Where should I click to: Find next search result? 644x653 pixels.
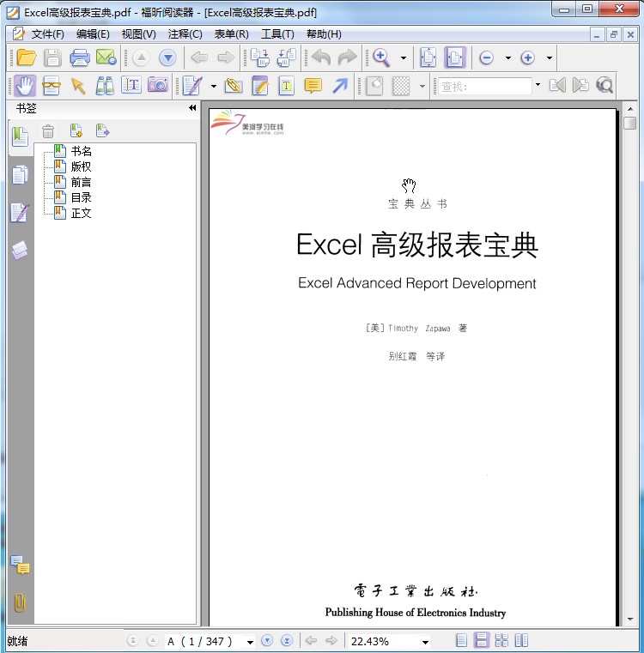(580, 85)
